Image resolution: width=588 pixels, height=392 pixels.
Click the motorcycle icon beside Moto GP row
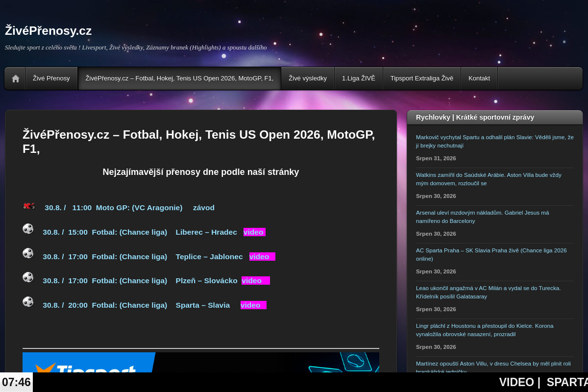pyautogui.click(x=28, y=206)
